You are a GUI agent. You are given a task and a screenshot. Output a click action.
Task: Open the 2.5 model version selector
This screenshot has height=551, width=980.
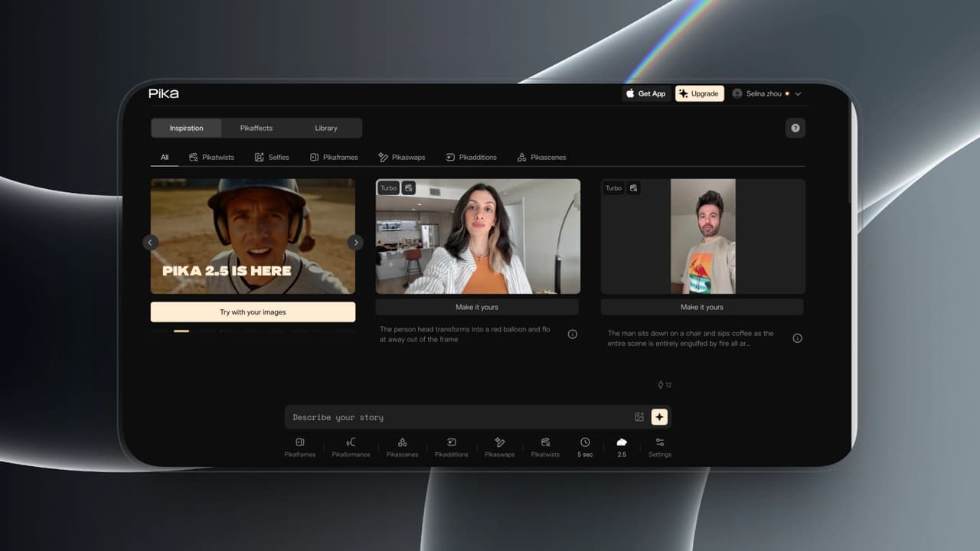[622, 447]
